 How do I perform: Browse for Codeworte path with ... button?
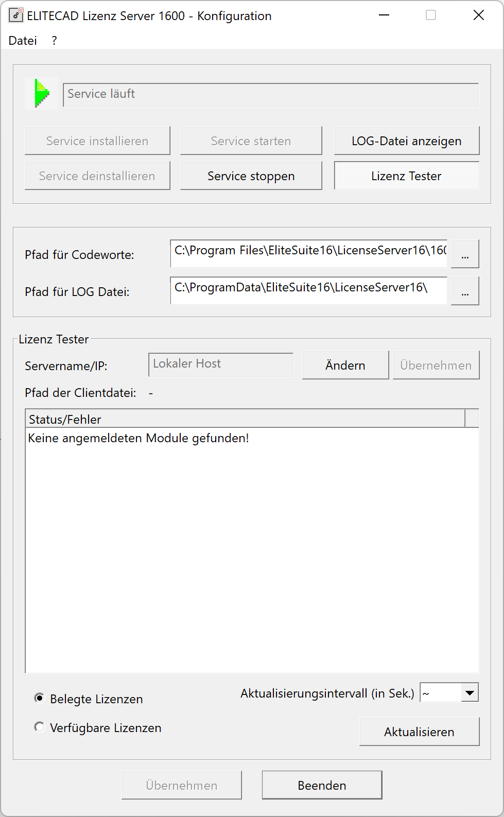465,254
